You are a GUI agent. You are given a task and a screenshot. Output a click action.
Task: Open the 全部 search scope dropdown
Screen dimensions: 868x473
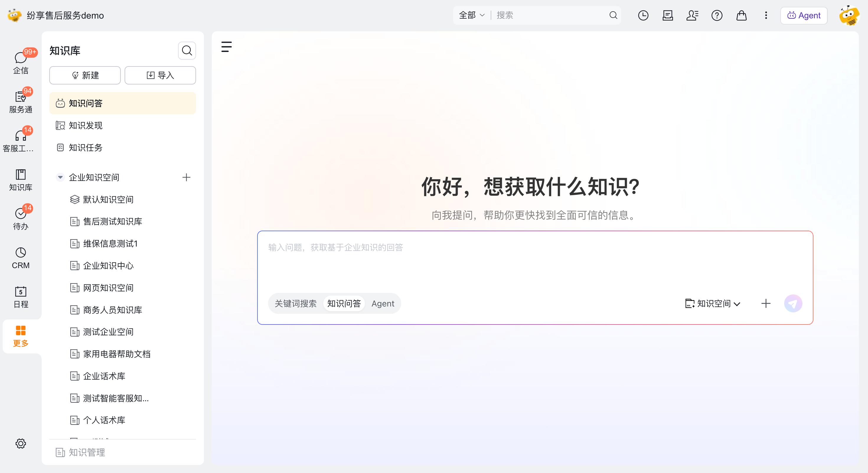pos(472,15)
